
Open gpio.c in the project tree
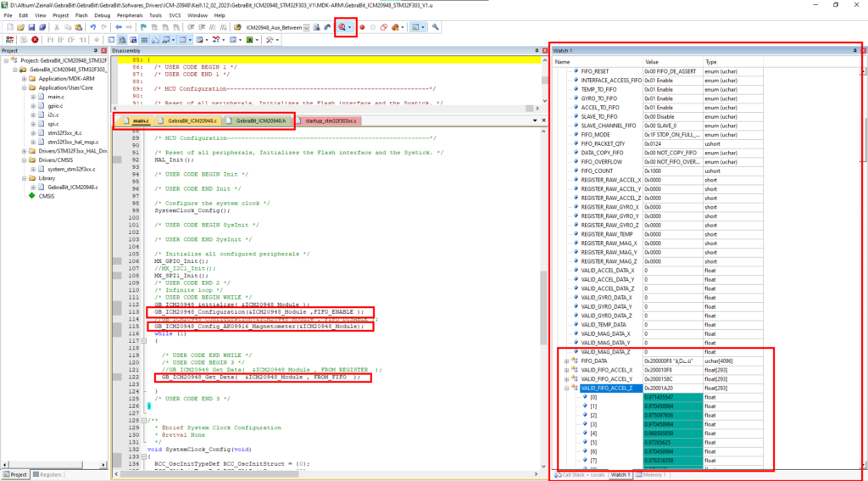tap(55, 106)
